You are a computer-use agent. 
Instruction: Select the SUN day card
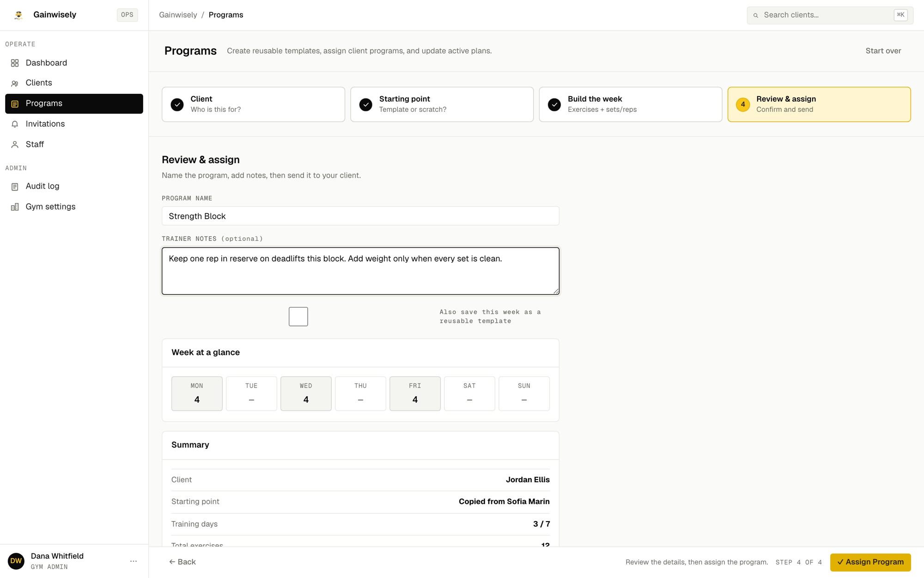click(x=524, y=394)
